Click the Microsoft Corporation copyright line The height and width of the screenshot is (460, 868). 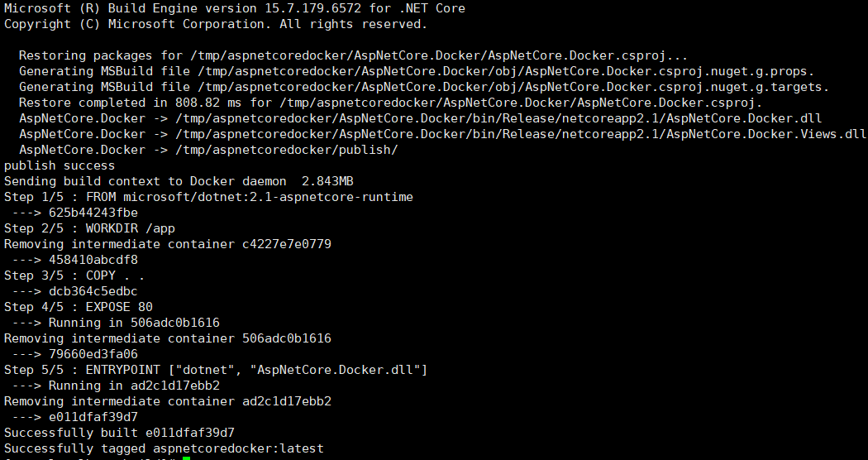(x=216, y=24)
